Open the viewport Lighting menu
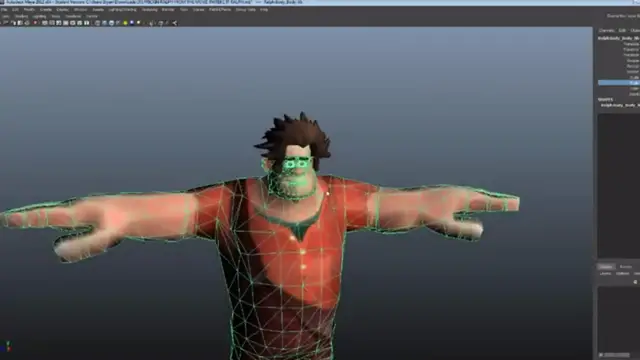Image resolution: width=640 pixels, height=360 pixels. pos(39,16)
